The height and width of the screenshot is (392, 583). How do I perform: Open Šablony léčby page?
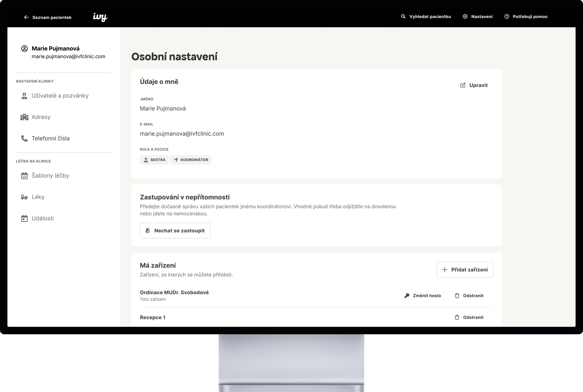(x=50, y=176)
